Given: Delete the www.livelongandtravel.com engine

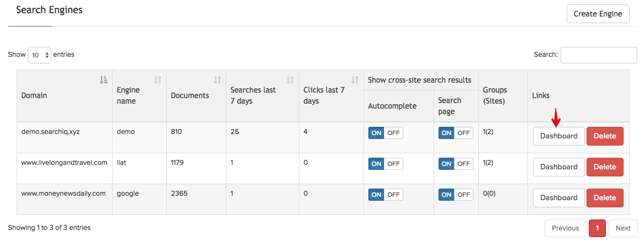Looking at the screenshot, I should click(604, 167).
